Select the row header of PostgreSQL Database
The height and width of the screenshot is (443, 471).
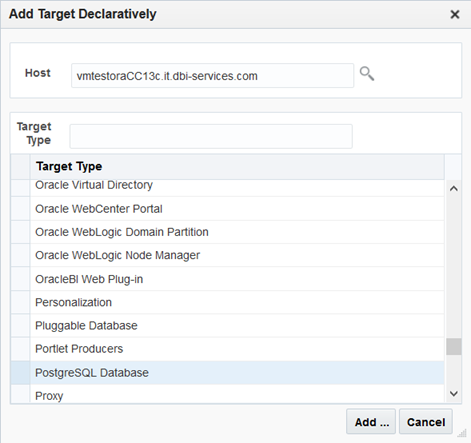pyautogui.click(x=20, y=373)
